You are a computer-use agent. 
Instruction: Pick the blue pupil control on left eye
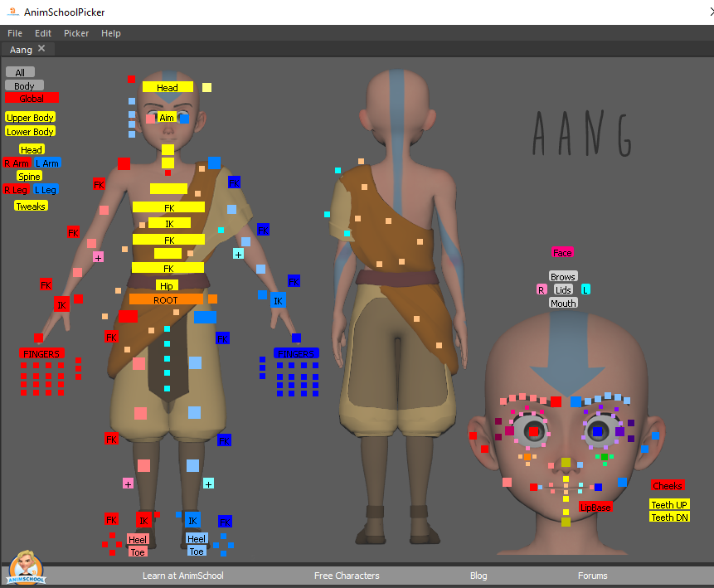[597, 431]
